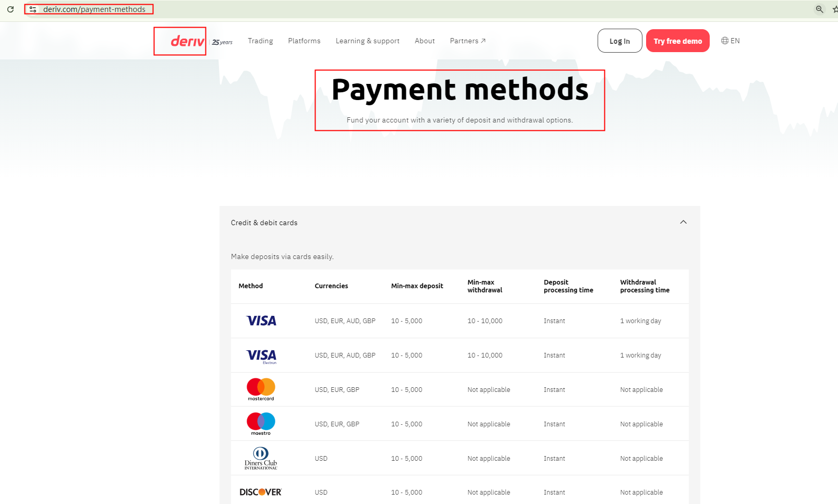Open the language selector globe icon
This screenshot has height=504, width=838.
point(725,41)
